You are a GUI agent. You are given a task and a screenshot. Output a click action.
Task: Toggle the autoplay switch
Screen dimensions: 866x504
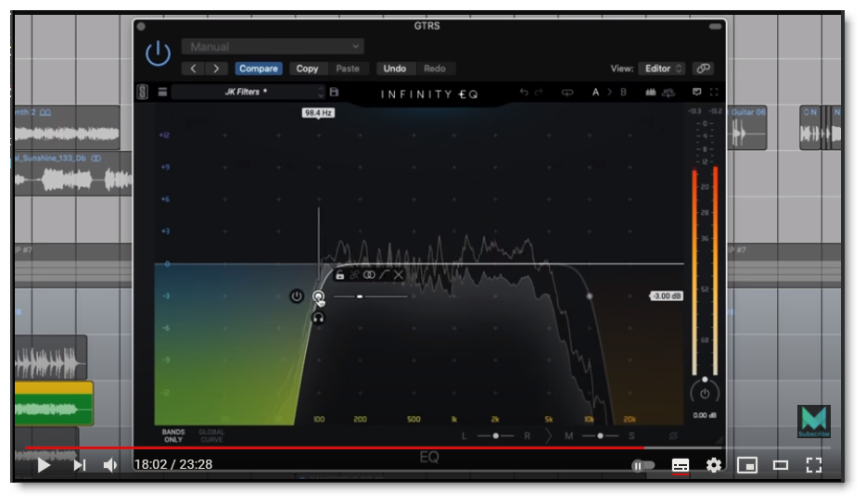click(643, 465)
